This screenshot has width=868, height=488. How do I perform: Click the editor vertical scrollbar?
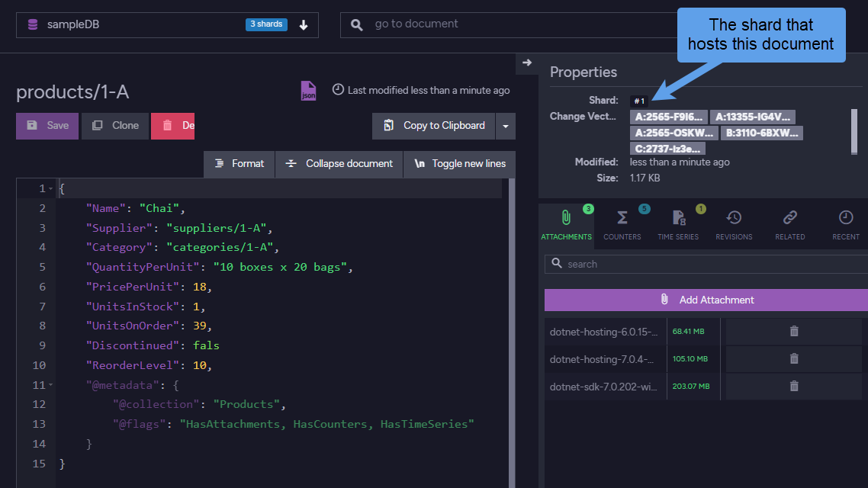[x=512, y=332]
